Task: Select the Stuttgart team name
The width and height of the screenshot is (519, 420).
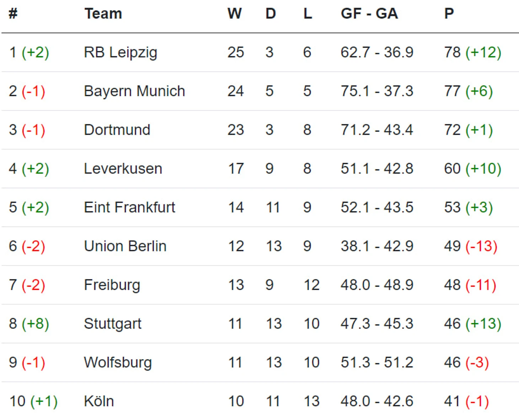Action: coord(113,324)
